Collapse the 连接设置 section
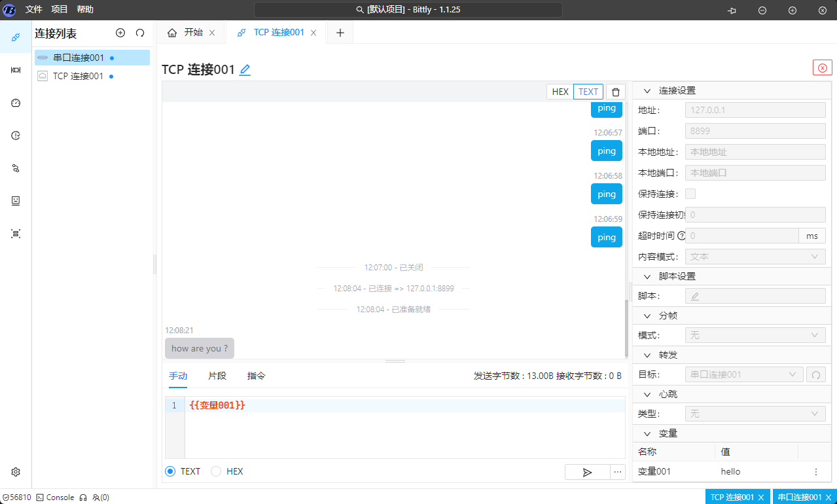The width and height of the screenshot is (837, 504). click(x=648, y=91)
